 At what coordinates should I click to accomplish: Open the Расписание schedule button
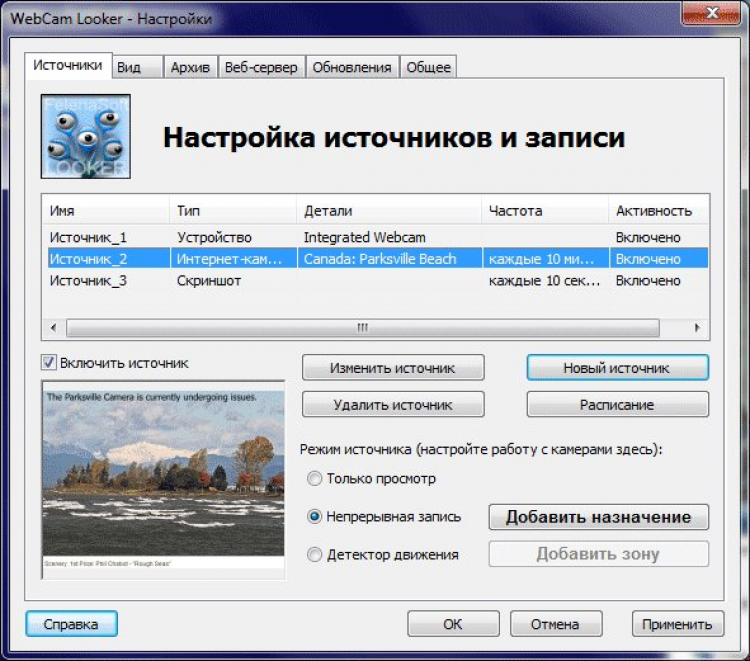pyautogui.click(x=618, y=405)
